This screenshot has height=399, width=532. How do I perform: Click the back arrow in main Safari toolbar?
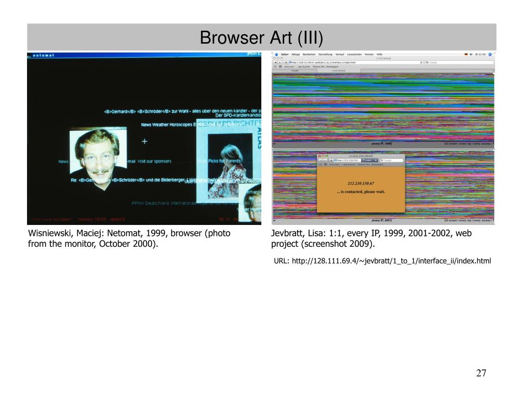pyautogui.click(x=275, y=62)
